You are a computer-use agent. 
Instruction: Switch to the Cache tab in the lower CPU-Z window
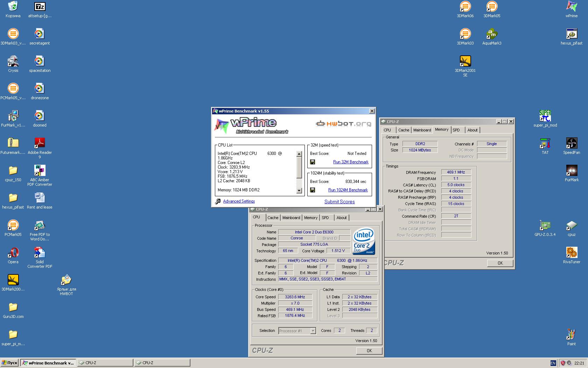[x=273, y=218]
